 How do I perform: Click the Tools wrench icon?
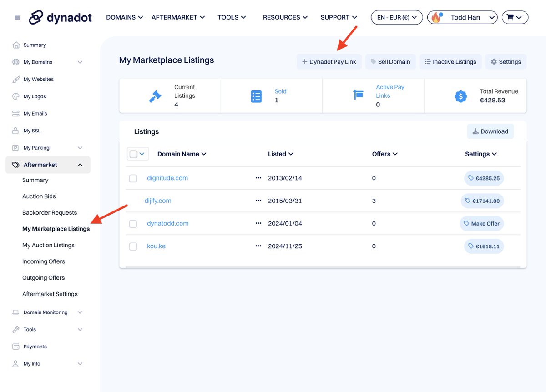(x=16, y=329)
